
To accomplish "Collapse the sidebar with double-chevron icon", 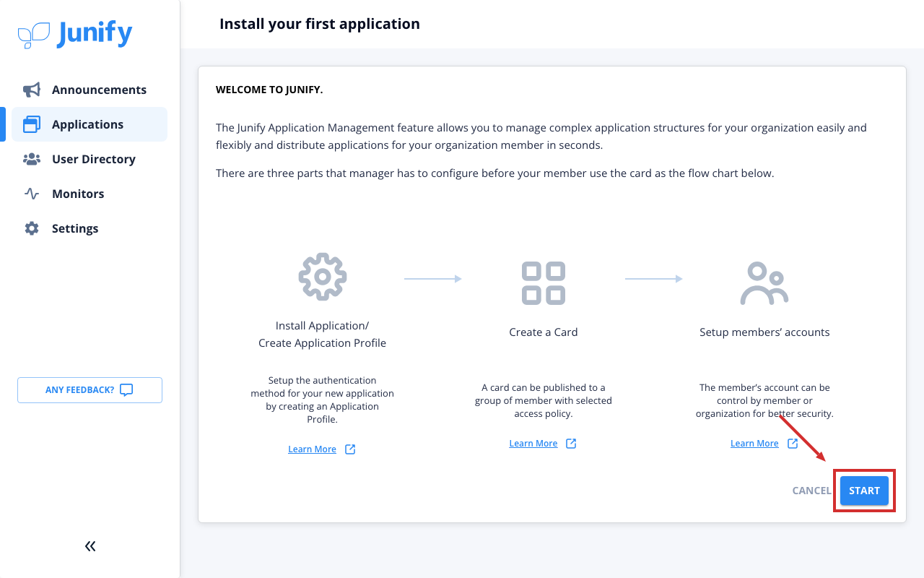I will 90,546.
